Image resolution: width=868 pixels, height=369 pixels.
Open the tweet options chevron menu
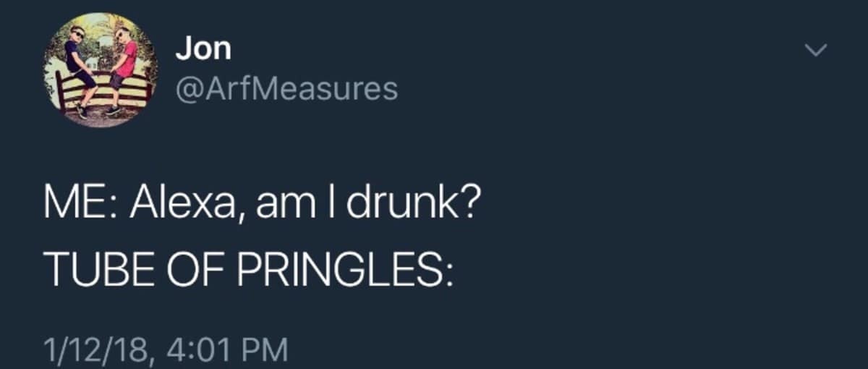pyautogui.click(x=815, y=50)
